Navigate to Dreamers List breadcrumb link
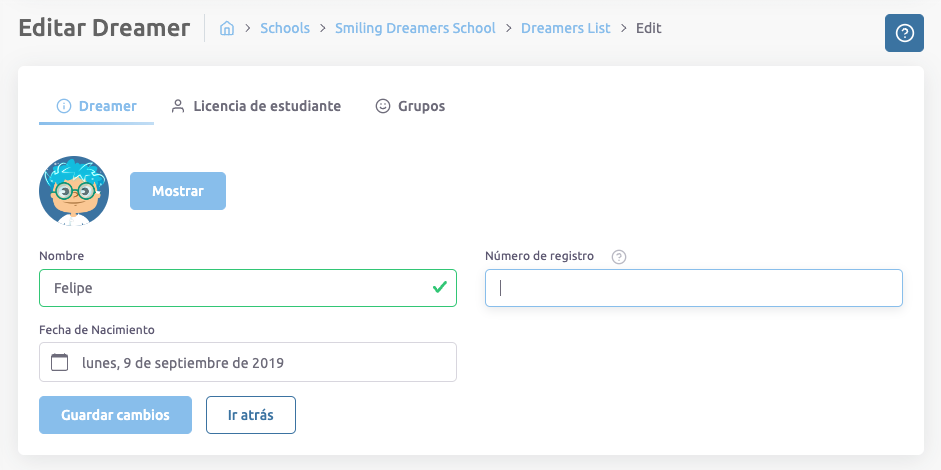 (565, 28)
